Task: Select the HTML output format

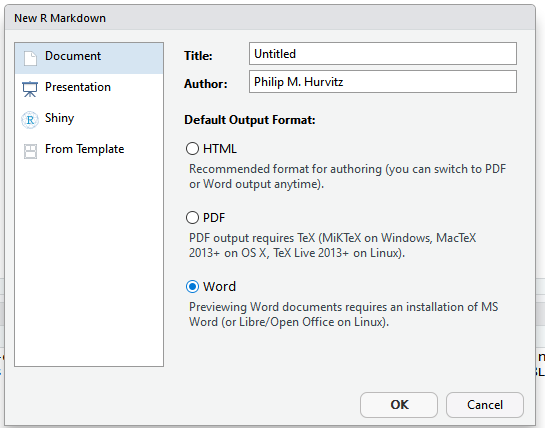Action: point(192,149)
